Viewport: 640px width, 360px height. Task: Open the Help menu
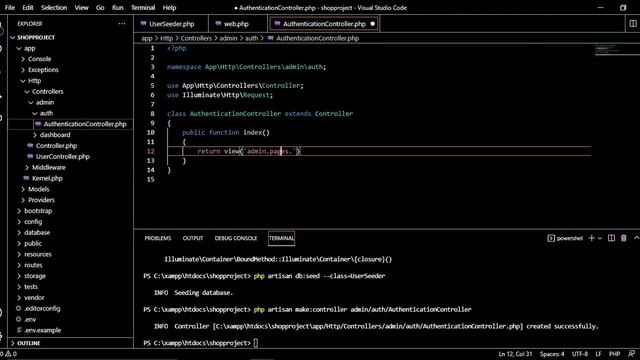coord(169,7)
